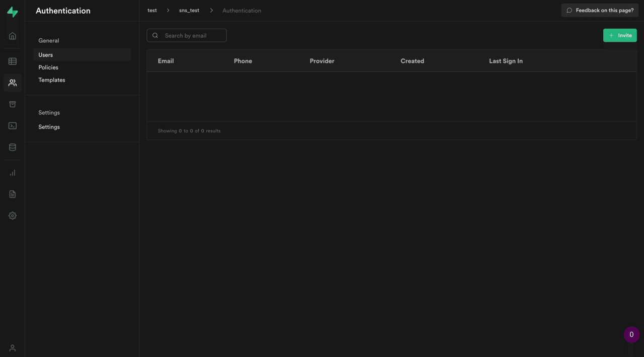Screen dimensions: 644x357
Task: Click the purple notification counter badge
Action: point(631,335)
